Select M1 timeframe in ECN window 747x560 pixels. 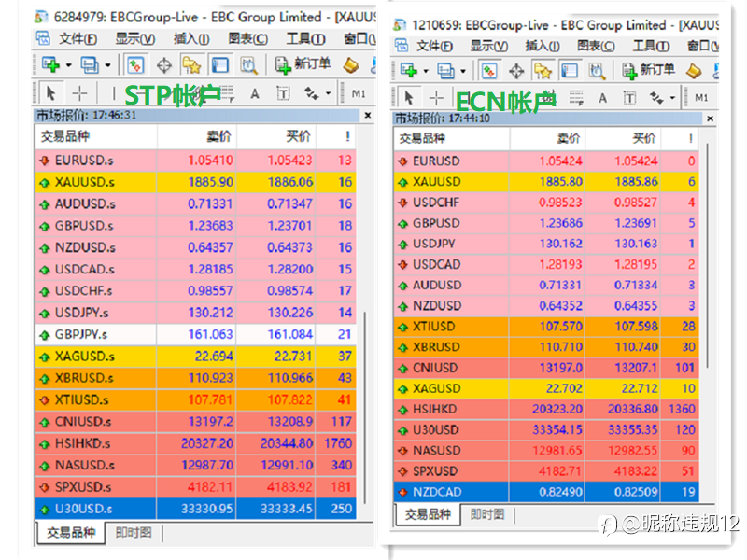(x=701, y=98)
